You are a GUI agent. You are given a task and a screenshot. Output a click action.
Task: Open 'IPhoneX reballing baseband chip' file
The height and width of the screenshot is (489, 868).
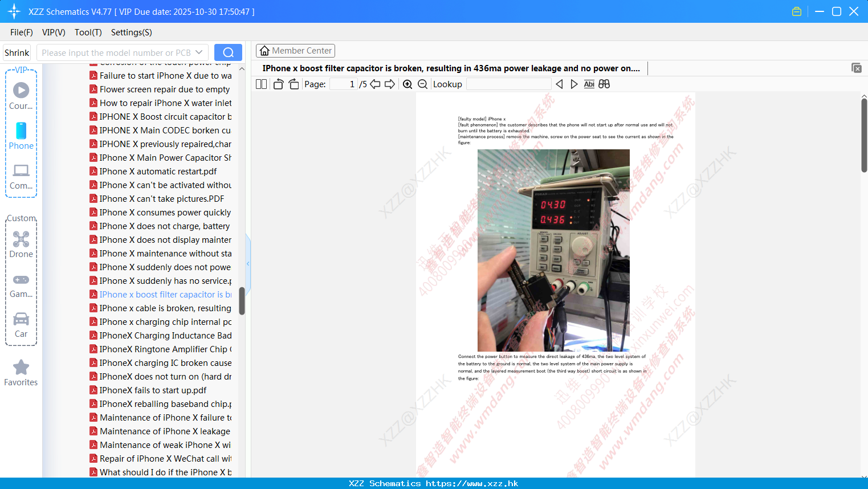point(161,404)
